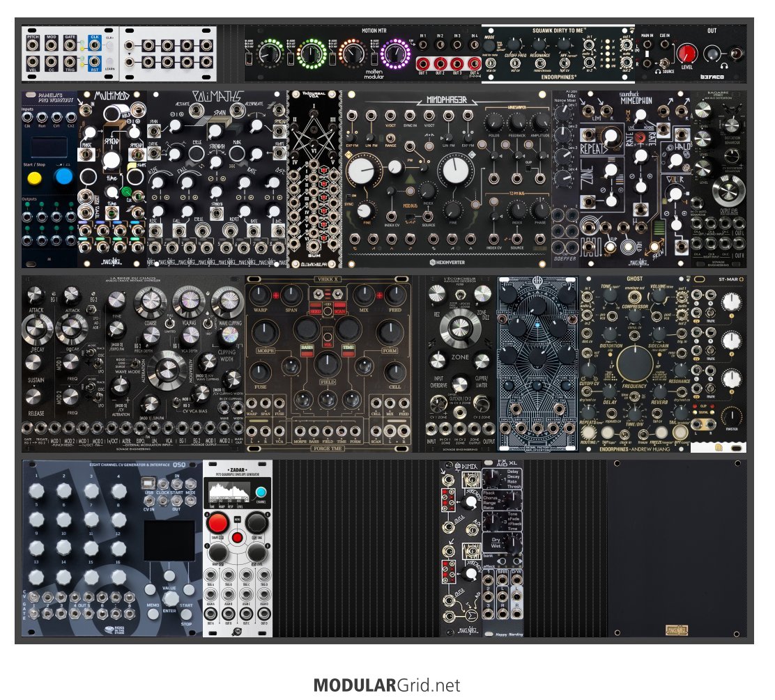
Task: Click the AMPLITUDE knob on Mindphaser
Action: tap(540, 121)
